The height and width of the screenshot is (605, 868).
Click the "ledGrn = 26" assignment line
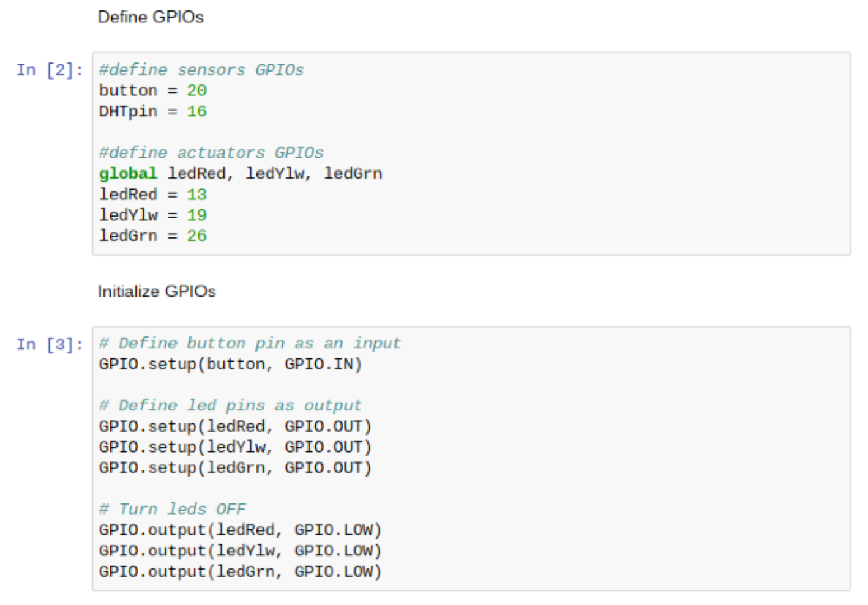point(152,236)
